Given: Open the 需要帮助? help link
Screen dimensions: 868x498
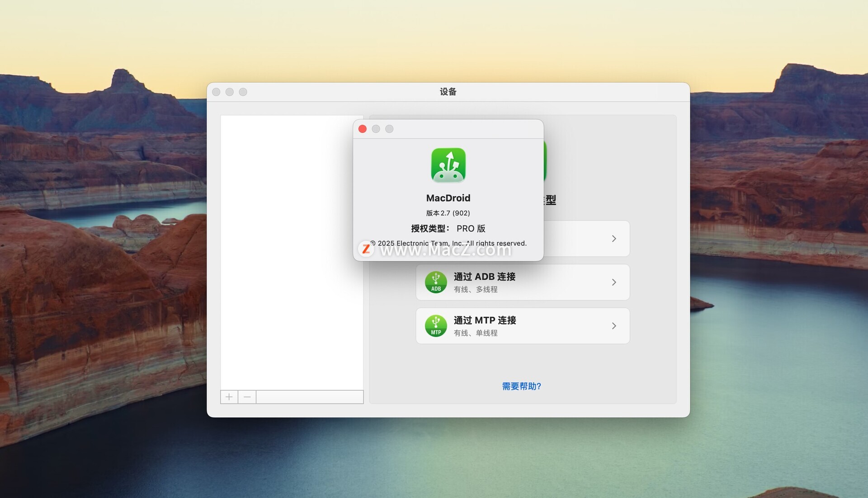Looking at the screenshot, I should pos(521,386).
